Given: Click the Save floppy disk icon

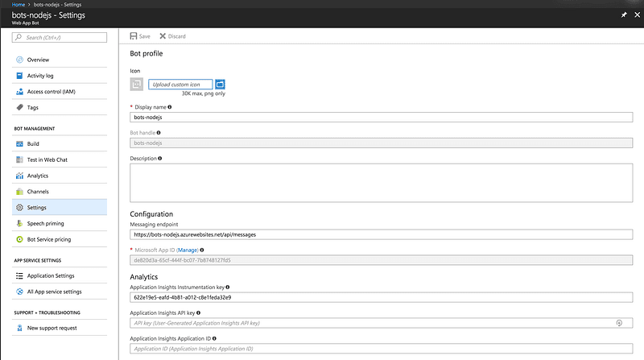Looking at the screenshot, I should [134, 36].
